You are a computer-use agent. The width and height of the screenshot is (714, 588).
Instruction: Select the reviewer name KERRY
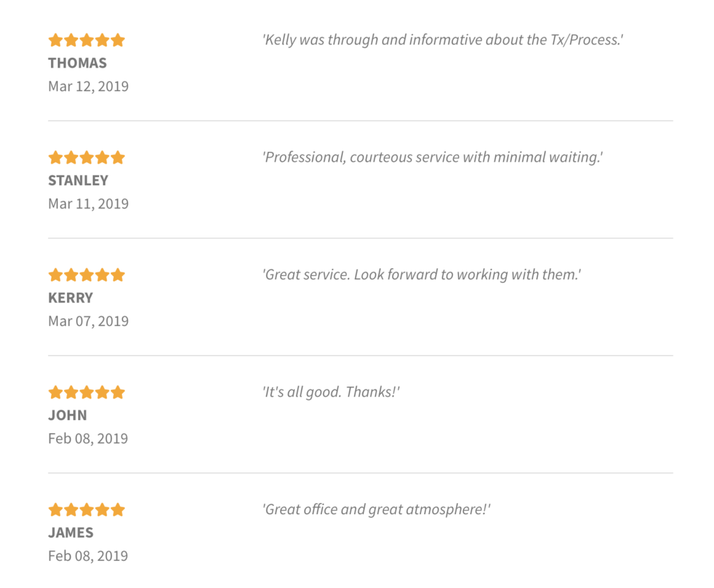pos(70,297)
